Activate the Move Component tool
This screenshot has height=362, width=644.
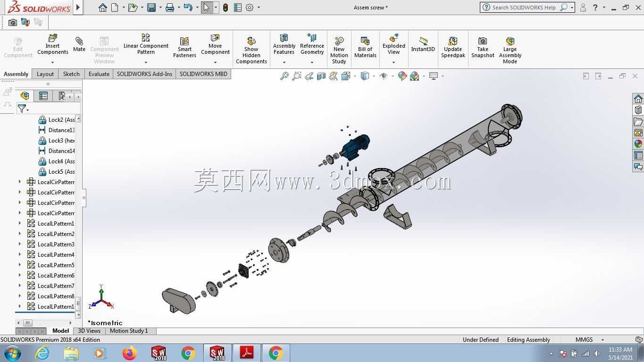click(215, 44)
